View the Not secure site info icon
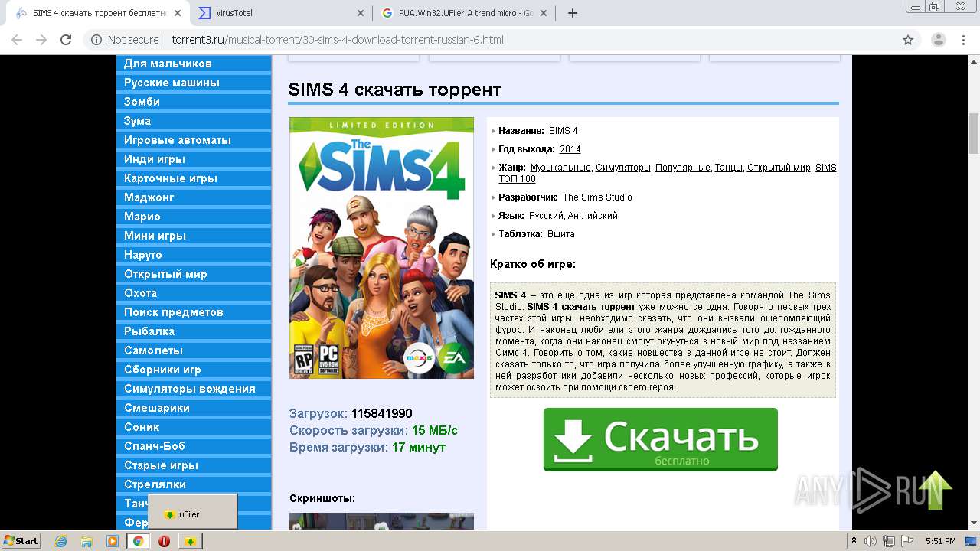 pyautogui.click(x=96, y=40)
